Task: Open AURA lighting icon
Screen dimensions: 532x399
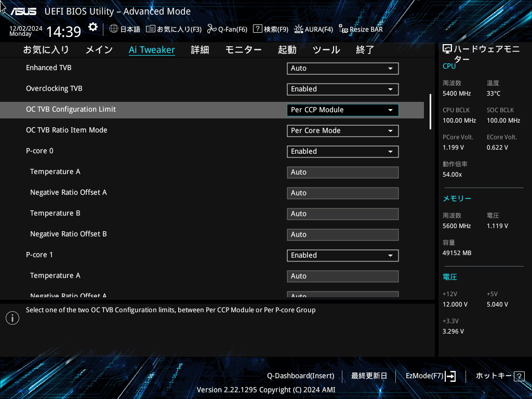Action: pyautogui.click(x=299, y=29)
